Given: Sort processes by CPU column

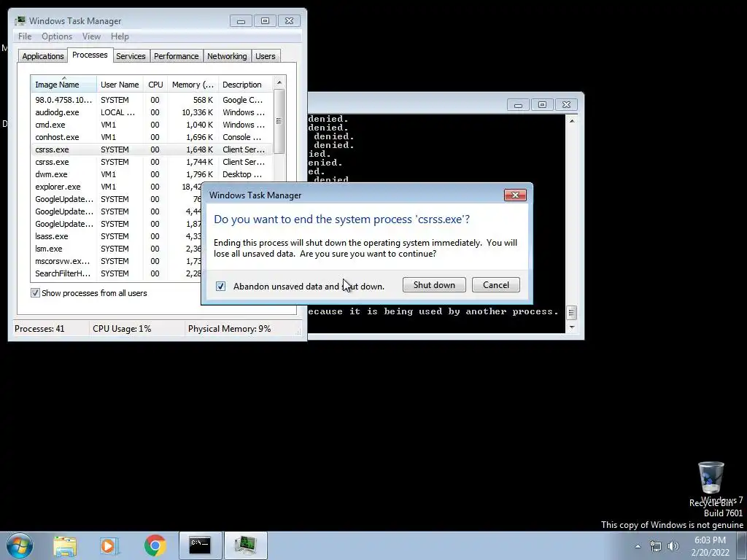Looking at the screenshot, I should pos(155,85).
